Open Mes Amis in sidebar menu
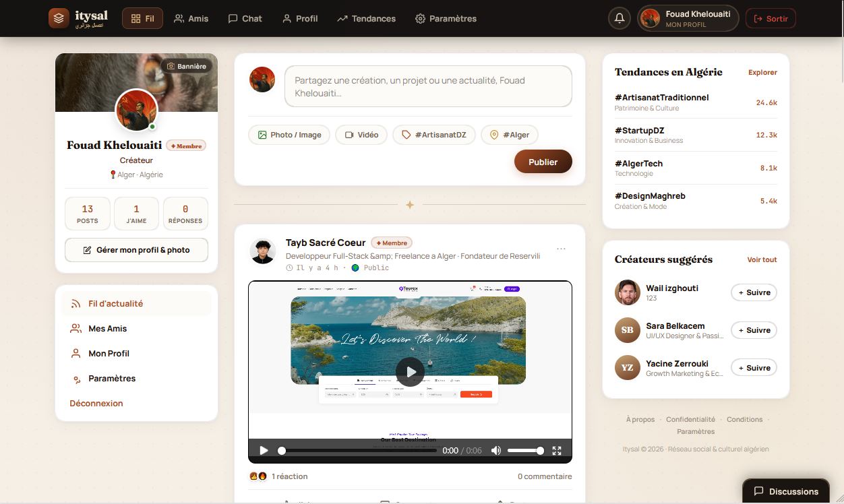This screenshot has height=504, width=844. tap(136, 329)
